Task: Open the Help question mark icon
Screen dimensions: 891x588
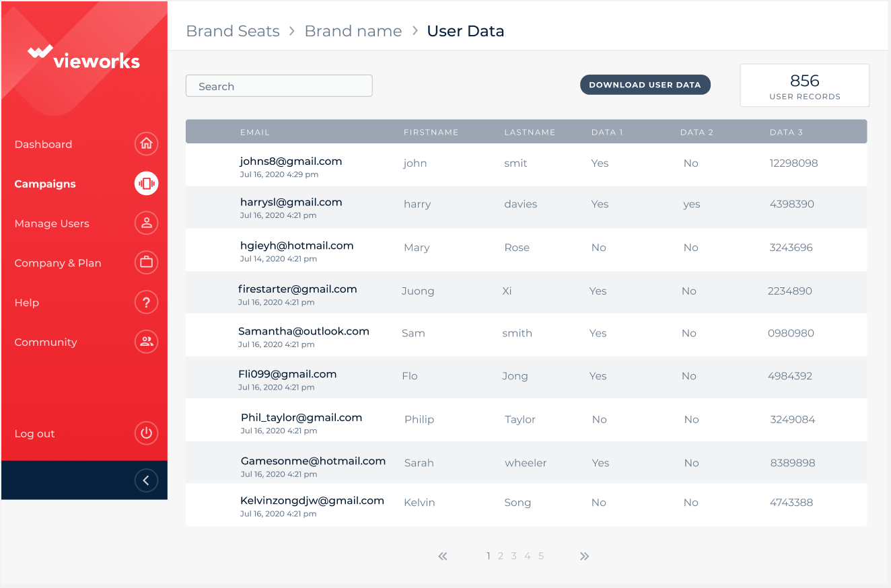Action: click(x=146, y=303)
